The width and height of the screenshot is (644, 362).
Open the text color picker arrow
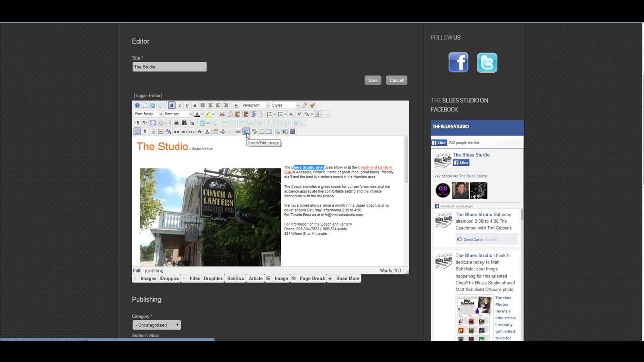[x=202, y=114]
